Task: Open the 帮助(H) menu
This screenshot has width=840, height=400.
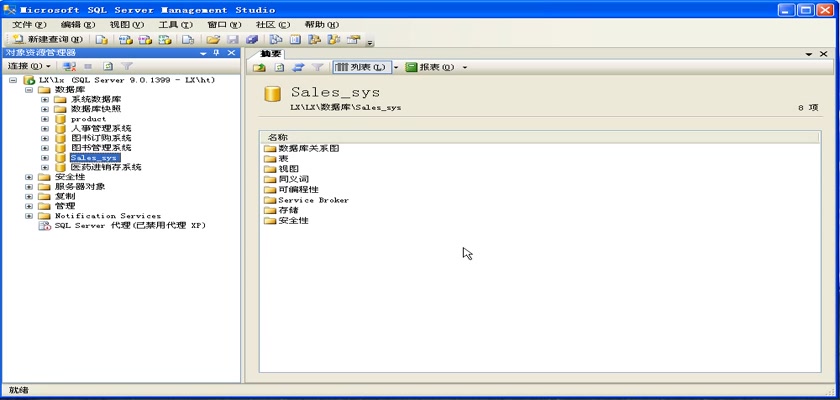Action: click(322, 25)
